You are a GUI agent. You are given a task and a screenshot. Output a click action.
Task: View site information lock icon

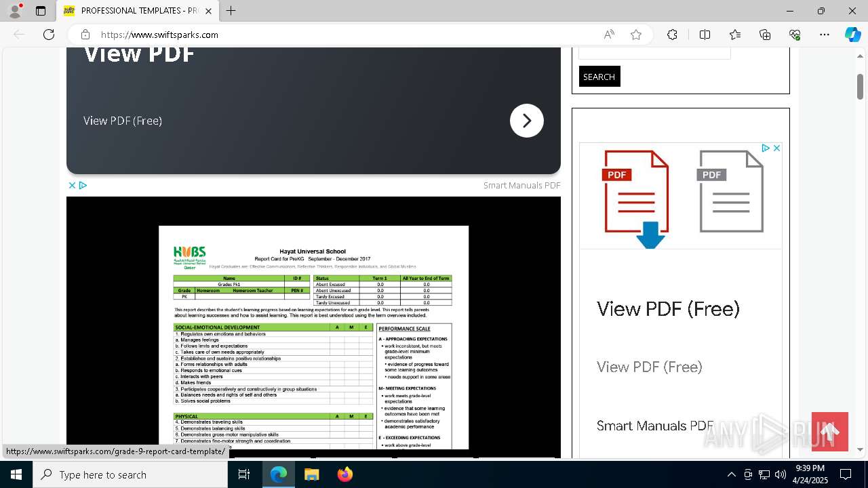[85, 35]
